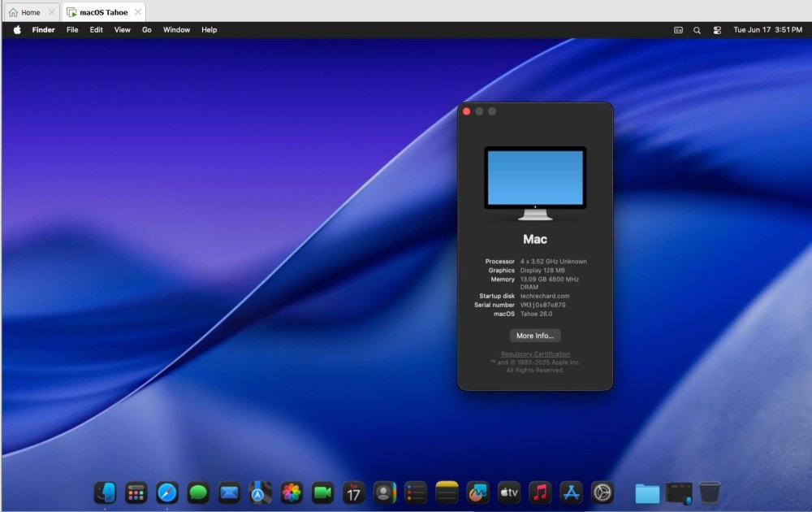This screenshot has width=812, height=512.
Task: Open the recent window thumbnail stack in the Dock
Action: point(678,492)
